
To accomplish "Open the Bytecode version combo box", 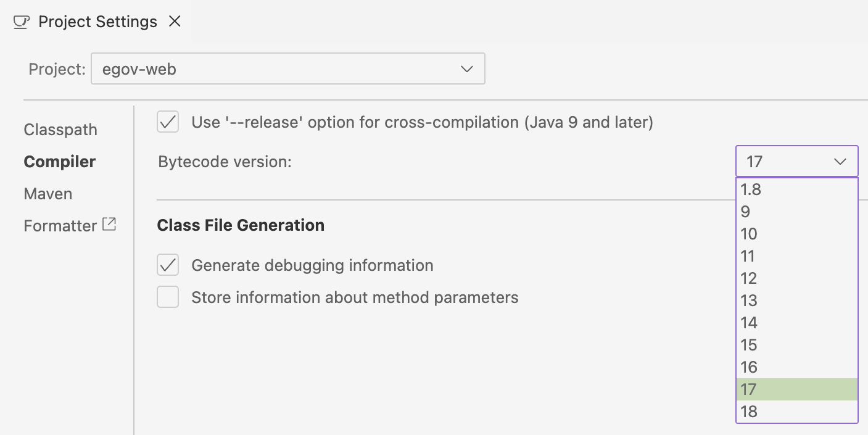I will click(x=796, y=161).
